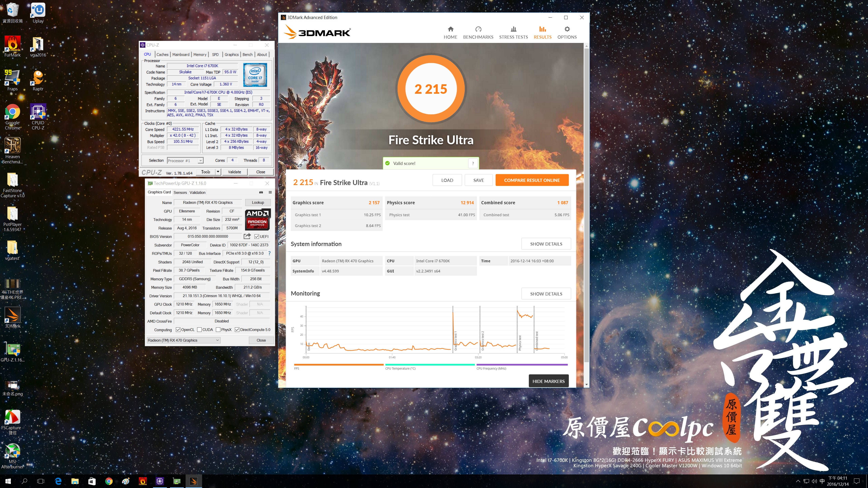Click the Bus Interface question mark in GPU-Z
Screen dimensions: 868x488
click(x=269, y=253)
